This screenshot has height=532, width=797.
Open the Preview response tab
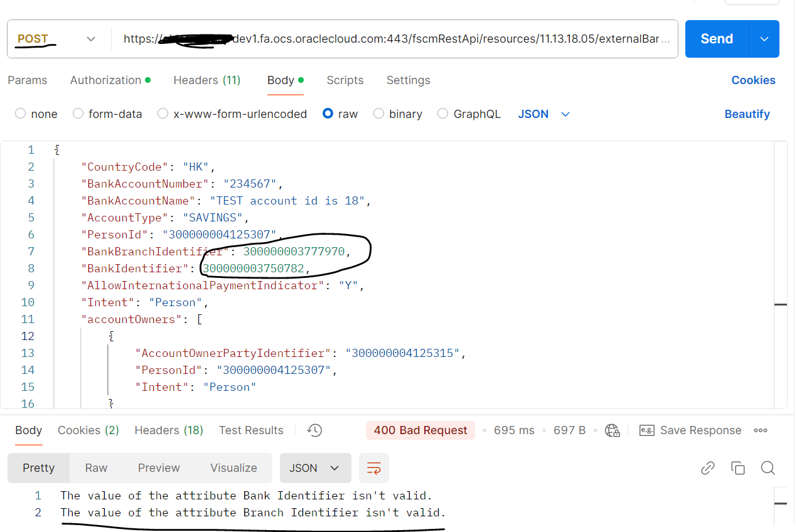click(x=158, y=468)
